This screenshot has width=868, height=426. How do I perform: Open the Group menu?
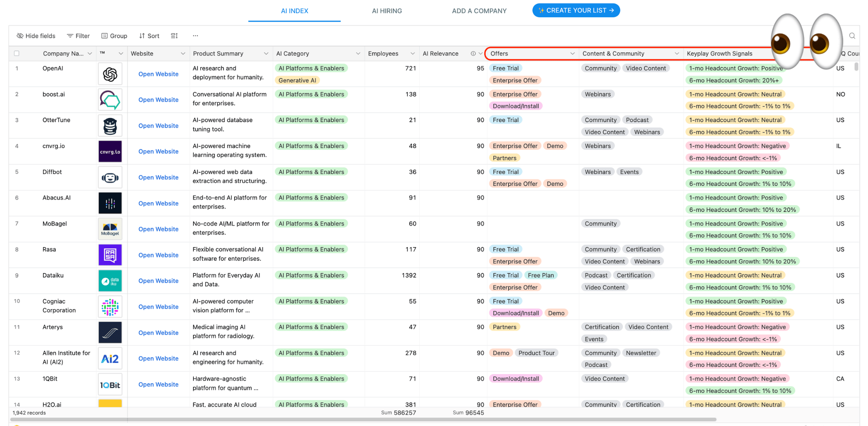[114, 36]
